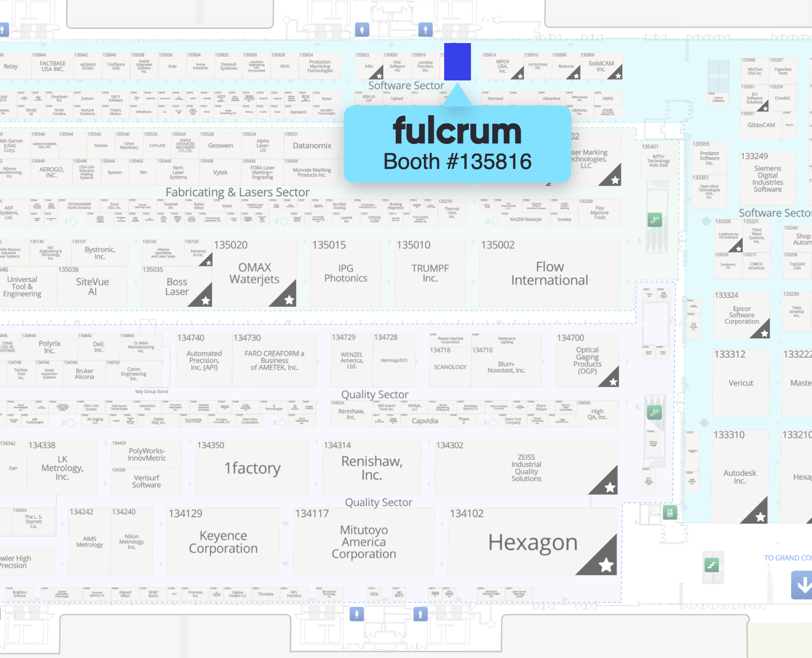Click the star on ZEISS Industrial Quality Solutions
This screenshot has height=658, width=812.
(x=610, y=487)
